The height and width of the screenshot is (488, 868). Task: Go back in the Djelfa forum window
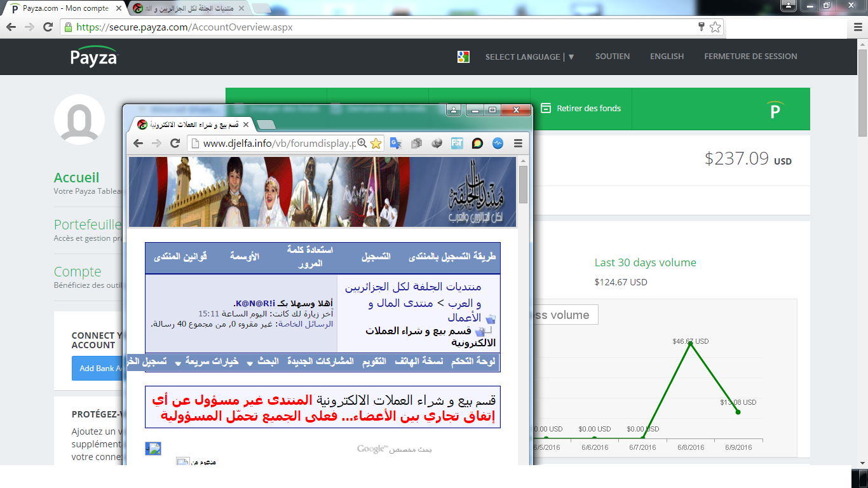[137, 144]
